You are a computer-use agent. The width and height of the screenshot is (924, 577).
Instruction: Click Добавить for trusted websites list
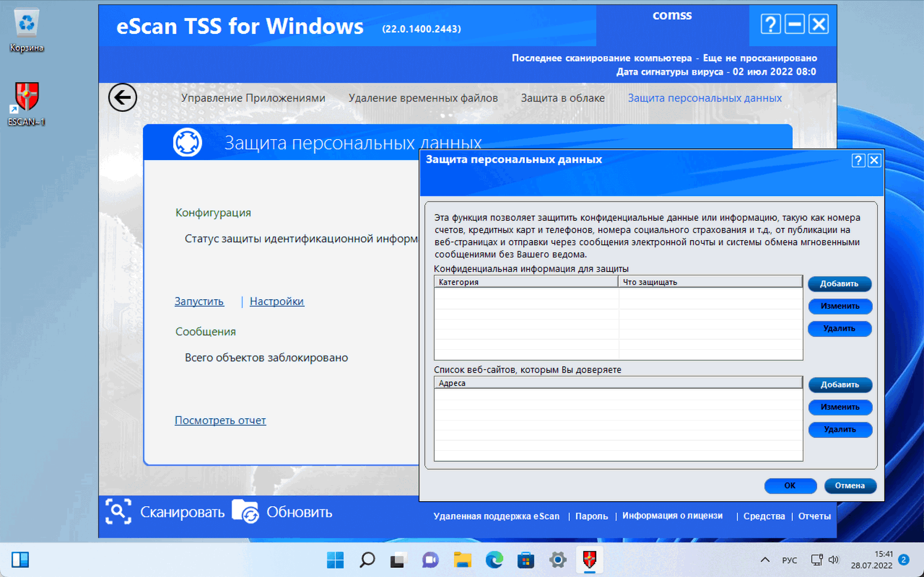(840, 385)
